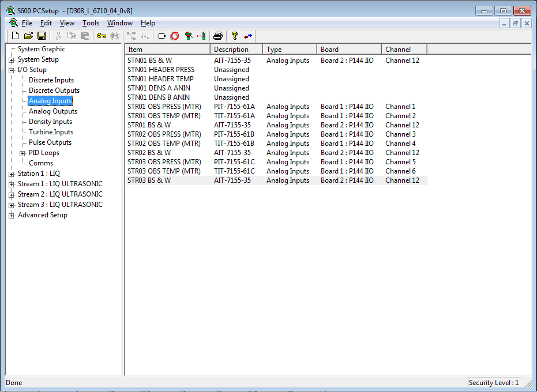Expand the System Setup tree node

tap(12, 60)
